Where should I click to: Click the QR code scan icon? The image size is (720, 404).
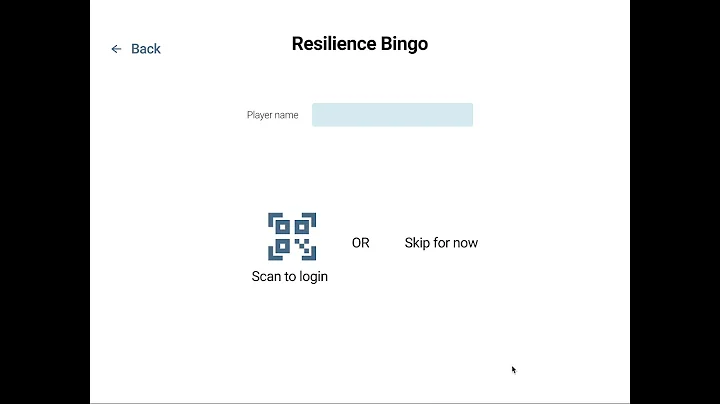tap(292, 236)
